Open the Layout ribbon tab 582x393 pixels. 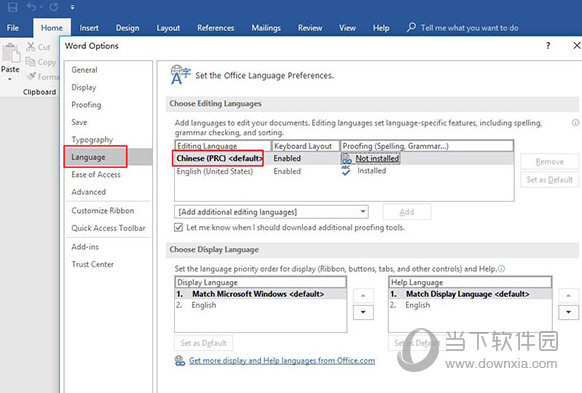(168, 28)
